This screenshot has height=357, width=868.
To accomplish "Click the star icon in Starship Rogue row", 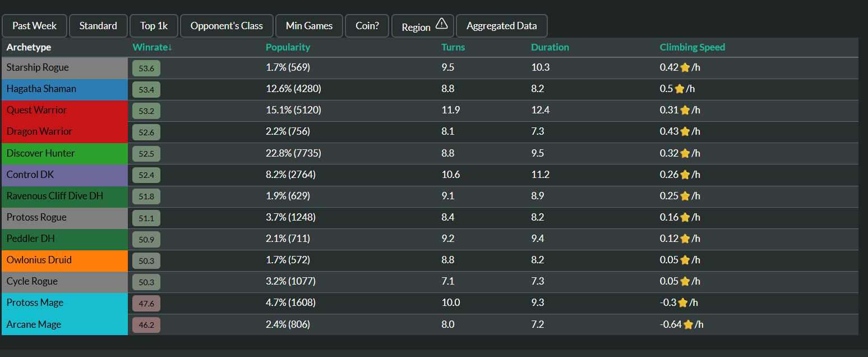I will coord(685,67).
